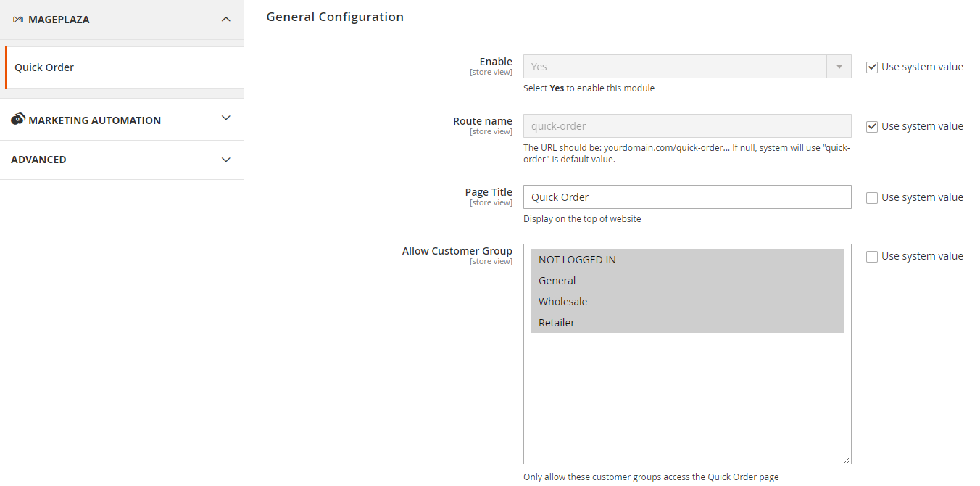The width and height of the screenshot is (980, 486).
Task: Collapse the Mageplaza section chevron
Action: tap(226, 20)
